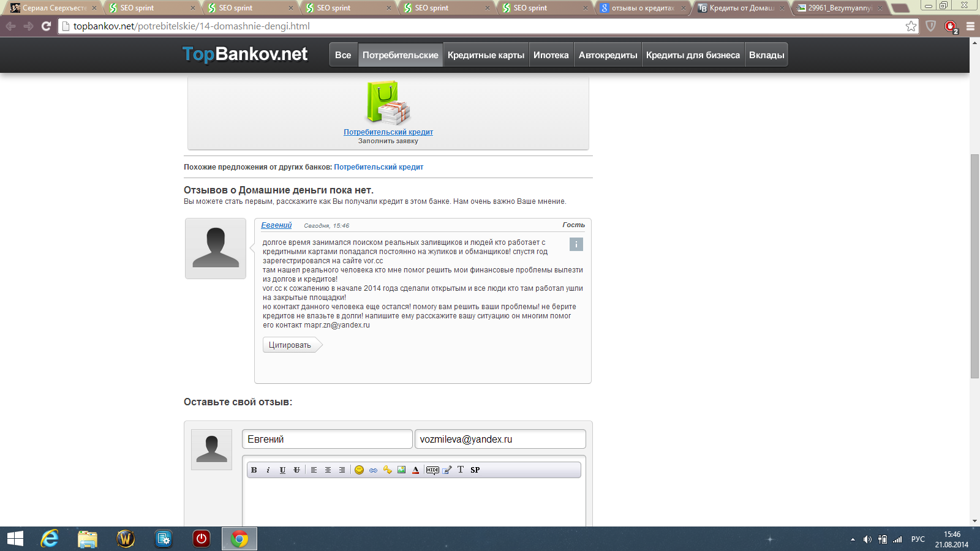Viewport: 980px width, 551px height.
Task: Show hidden system tray icons
Action: [853, 539]
